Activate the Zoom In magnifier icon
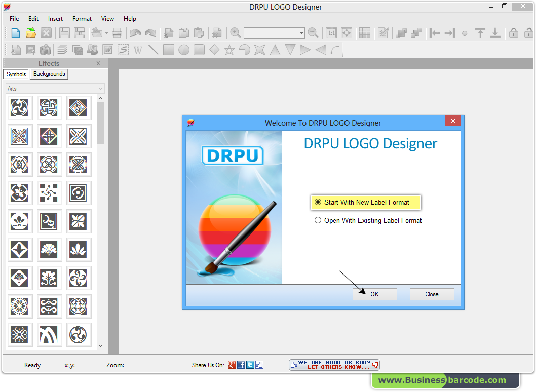 [x=235, y=33]
